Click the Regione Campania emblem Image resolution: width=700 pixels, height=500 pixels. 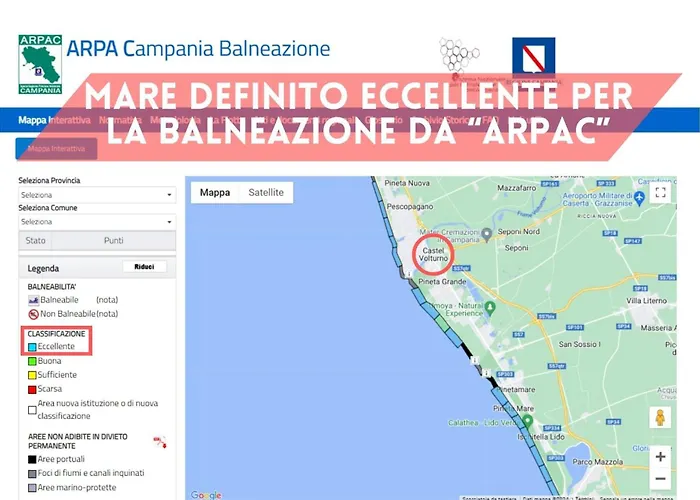coord(533,57)
